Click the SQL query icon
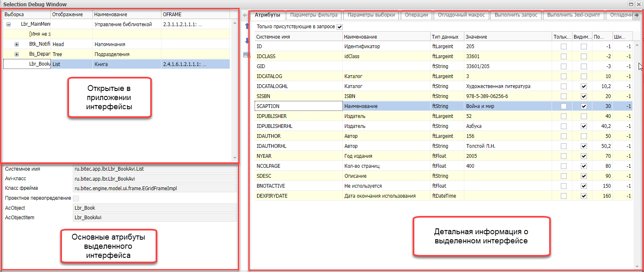Viewport: 644px width, 272px height. coord(246,55)
